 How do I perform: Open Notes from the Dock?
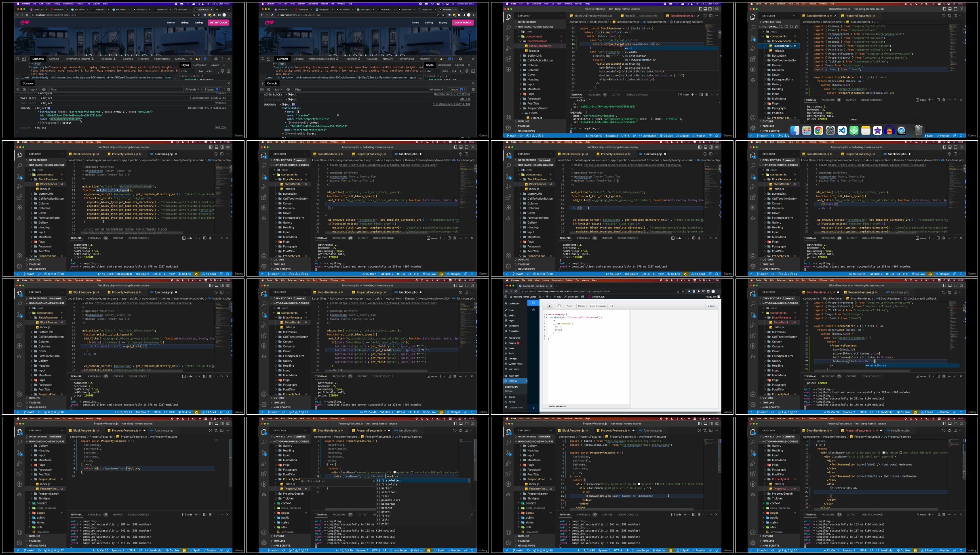coord(866,130)
